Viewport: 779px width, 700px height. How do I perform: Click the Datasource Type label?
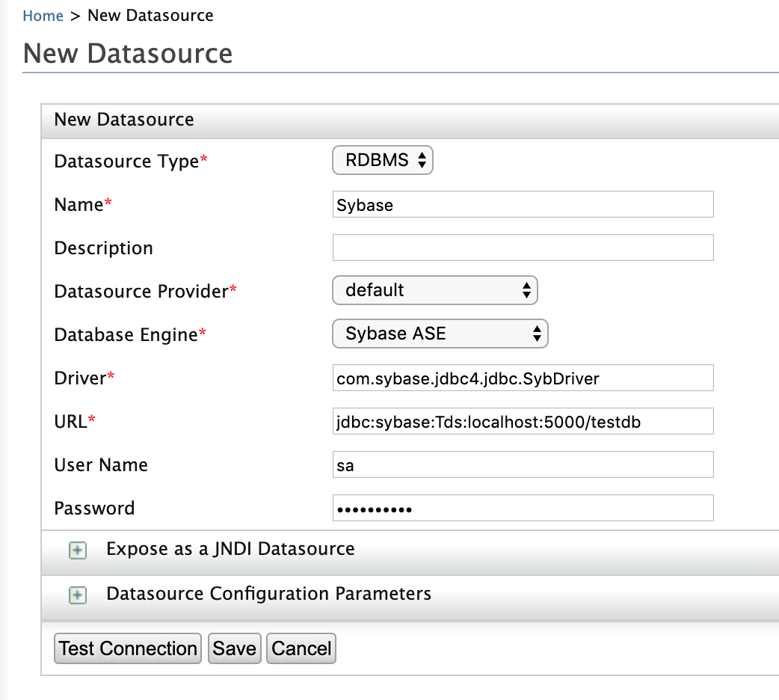click(x=131, y=162)
